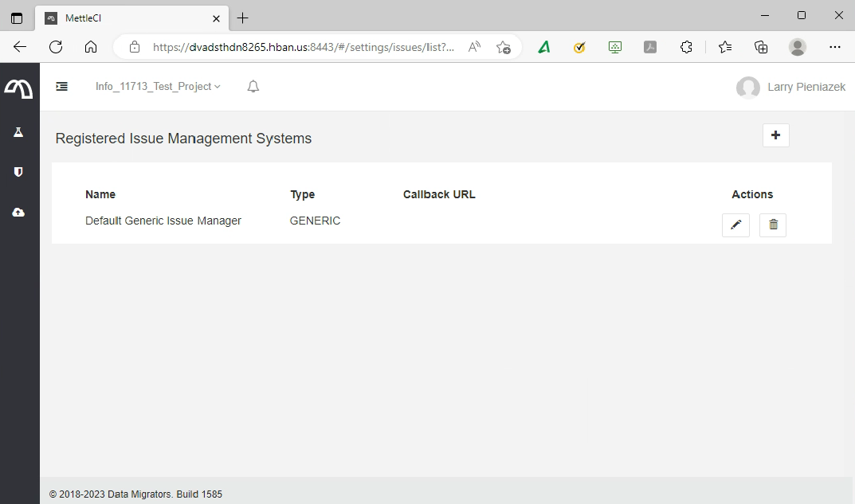Toggle the sidebar menu collapse icon

pyautogui.click(x=61, y=87)
